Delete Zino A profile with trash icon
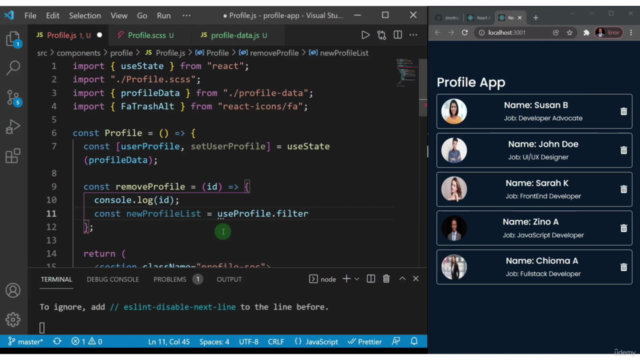Image resolution: width=640 pixels, height=360 pixels. tap(624, 228)
